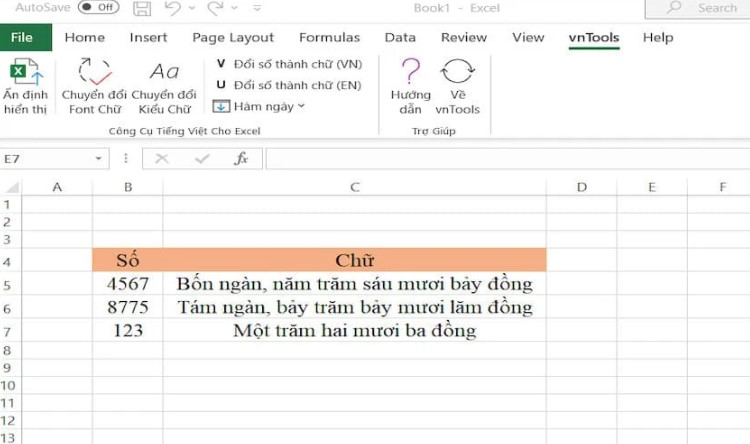This screenshot has width=750, height=444.
Task: Switch to the Insert tab
Action: [x=148, y=37]
